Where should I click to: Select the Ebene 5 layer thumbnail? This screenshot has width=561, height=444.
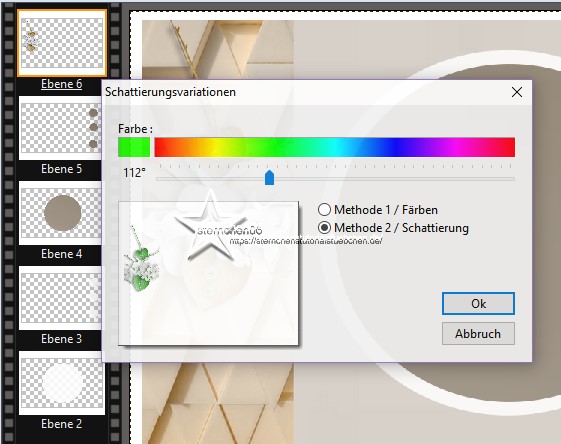pos(60,128)
